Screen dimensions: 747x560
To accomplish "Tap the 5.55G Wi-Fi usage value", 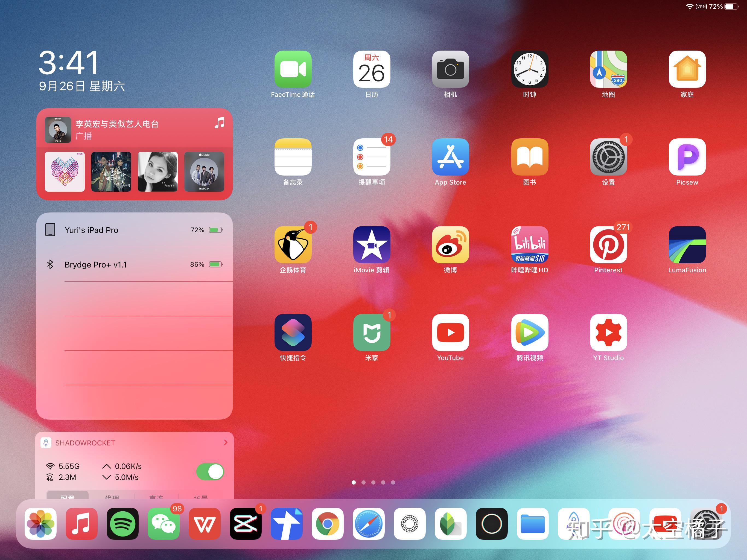I will click(69, 466).
